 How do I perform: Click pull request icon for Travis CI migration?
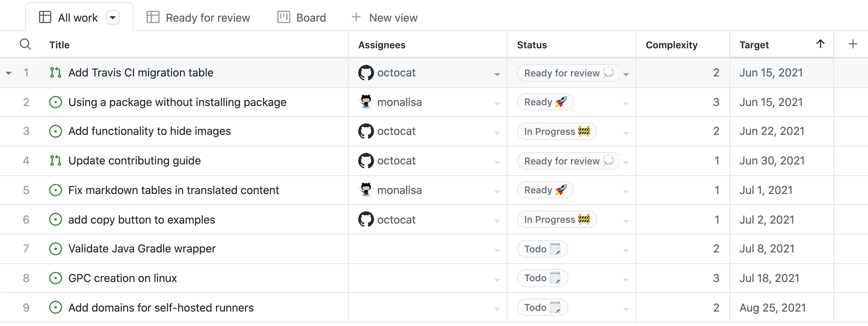click(x=56, y=72)
